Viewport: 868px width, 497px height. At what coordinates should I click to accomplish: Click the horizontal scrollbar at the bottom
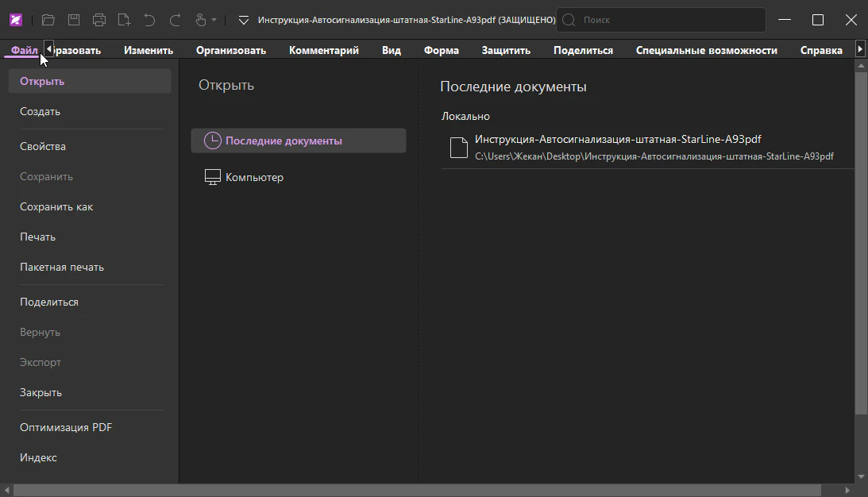coord(429,491)
